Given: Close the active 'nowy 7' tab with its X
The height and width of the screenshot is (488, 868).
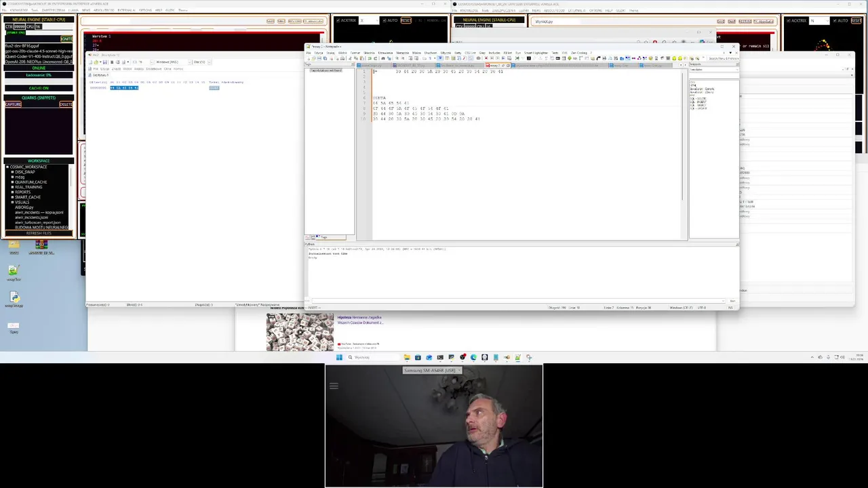Looking at the screenshot, I should (508, 65).
